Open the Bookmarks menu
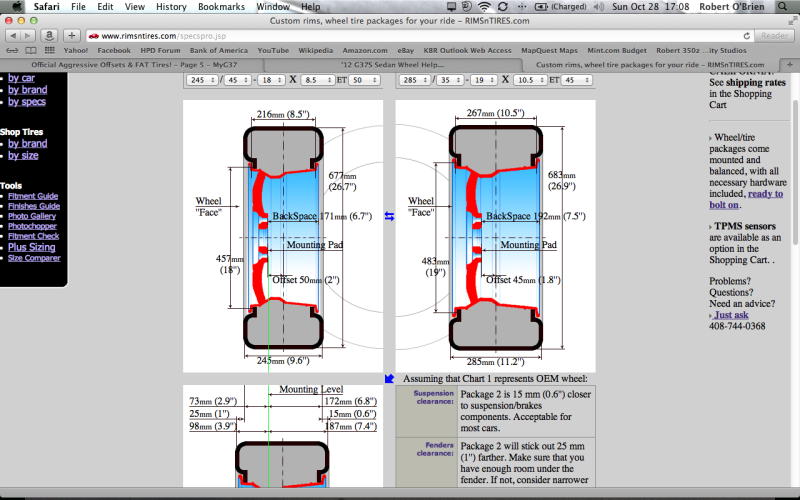 click(x=220, y=6)
